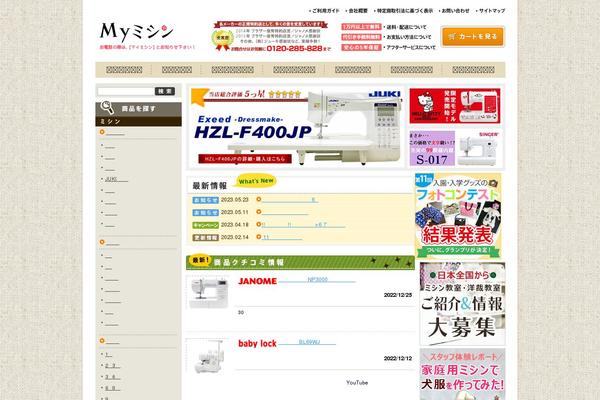Click the 2022/12/25 review date text
The width and height of the screenshot is (600, 400).
coord(398,295)
